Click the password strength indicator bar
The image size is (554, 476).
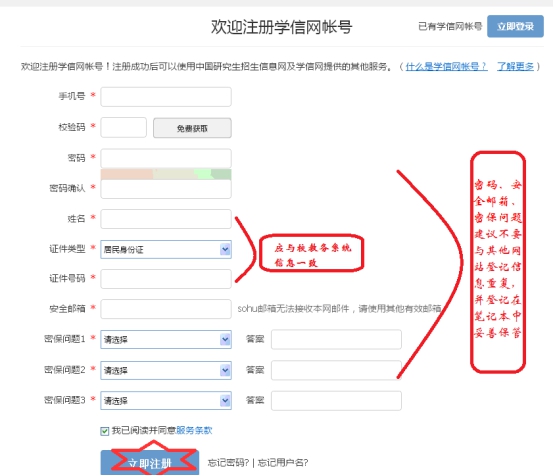point(166,174)
